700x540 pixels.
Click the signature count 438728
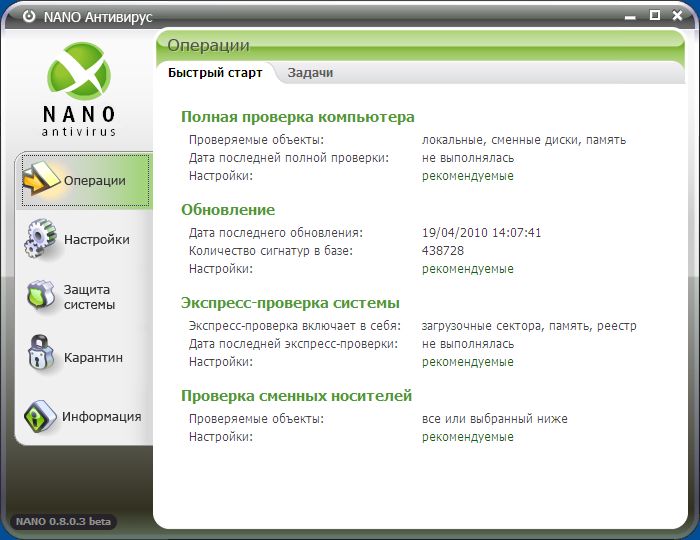[443, 251]
